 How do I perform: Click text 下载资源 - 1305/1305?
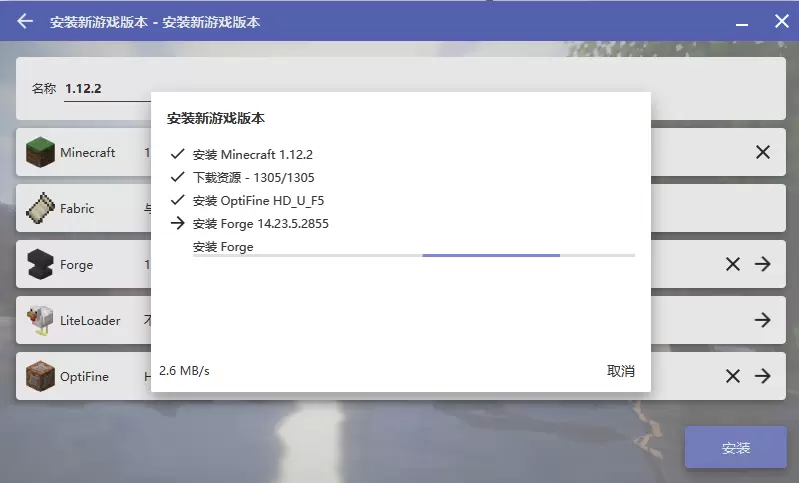click(x=253, y=177)
